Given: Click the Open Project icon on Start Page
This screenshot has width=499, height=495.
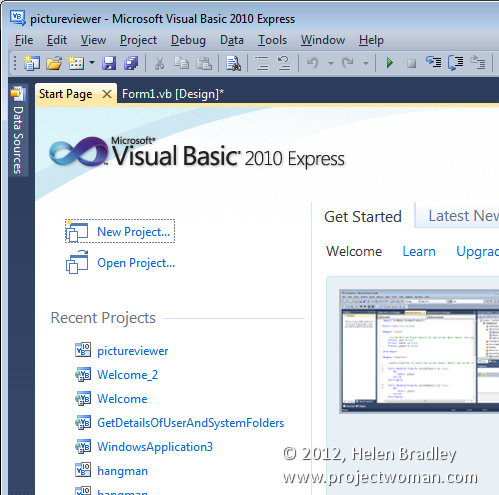Looking at the screenshot, I should pos(77,262).
